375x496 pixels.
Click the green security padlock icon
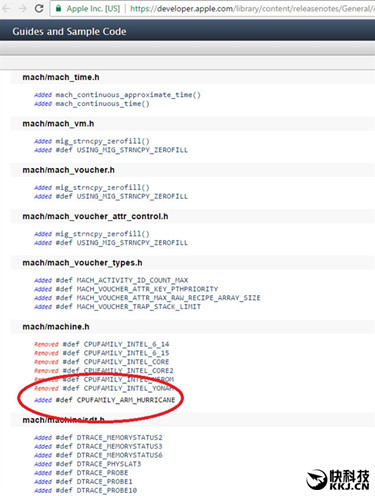(59, 8)
